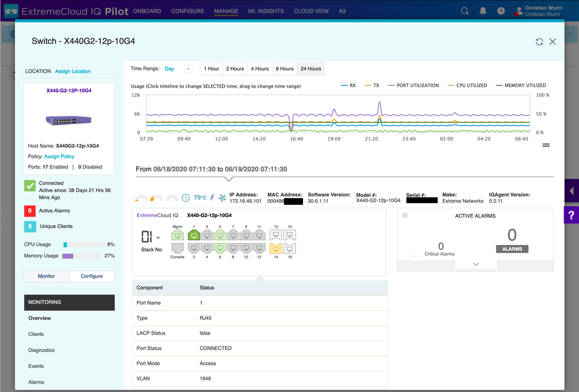This screenshot has height=392, width=579.
Task: Select the 8 Hours time range button
Action: [x=285, y=69]
